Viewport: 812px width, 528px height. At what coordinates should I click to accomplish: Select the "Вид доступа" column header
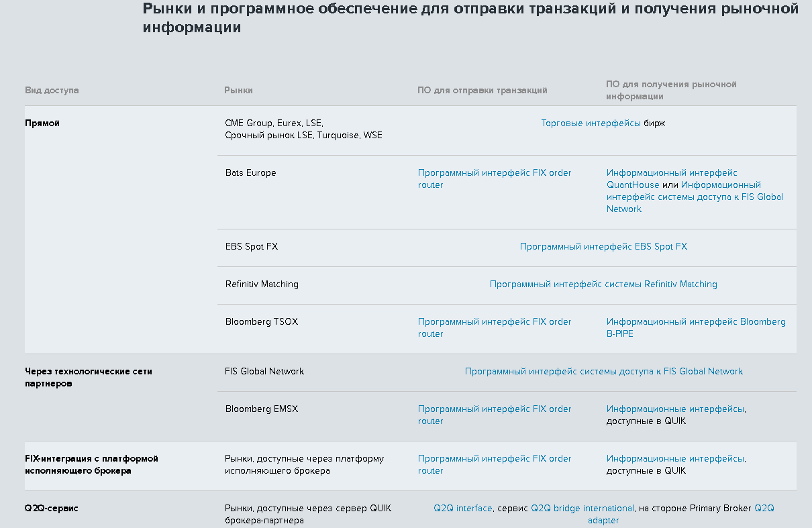[x=52, y=91]
